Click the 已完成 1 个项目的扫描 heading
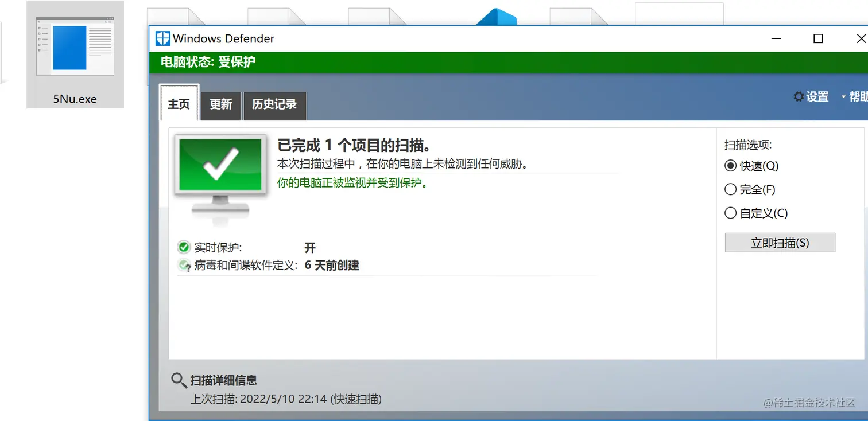Viewport: 868px width, 421px height. (x=354, y=145)
